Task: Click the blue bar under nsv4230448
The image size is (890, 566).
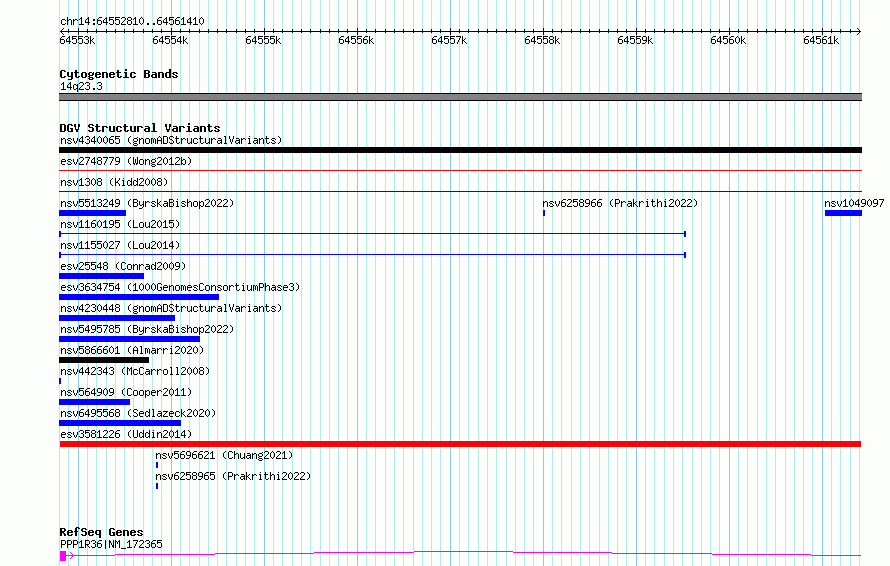Action: click(117, 318)
